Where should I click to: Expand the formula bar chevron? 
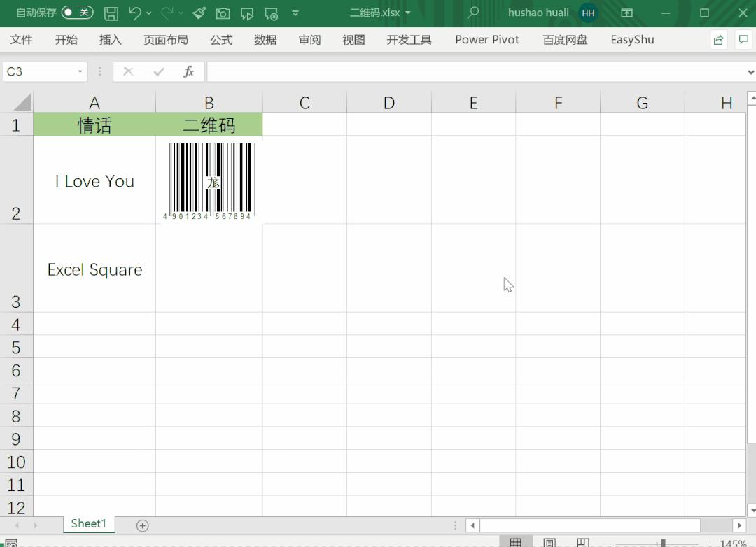pyautogui.click(x=750, y=72)
